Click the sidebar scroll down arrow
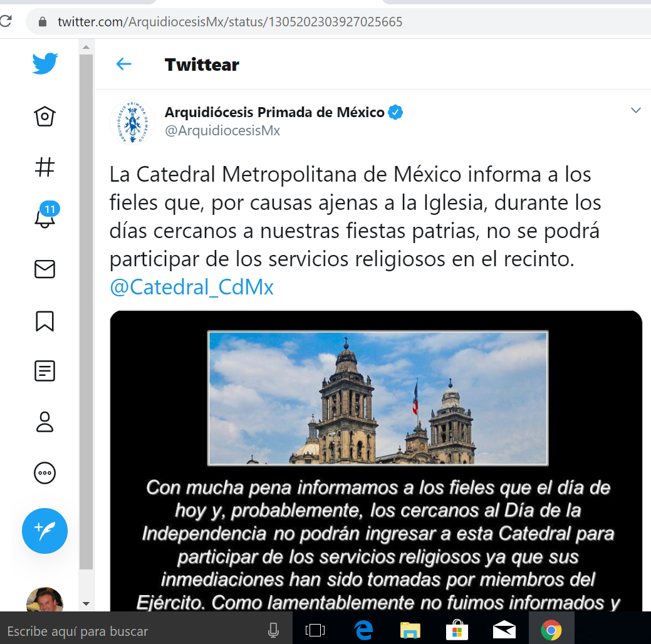The image size is (651, 644). pyautogui.click(x=86, y=603)
